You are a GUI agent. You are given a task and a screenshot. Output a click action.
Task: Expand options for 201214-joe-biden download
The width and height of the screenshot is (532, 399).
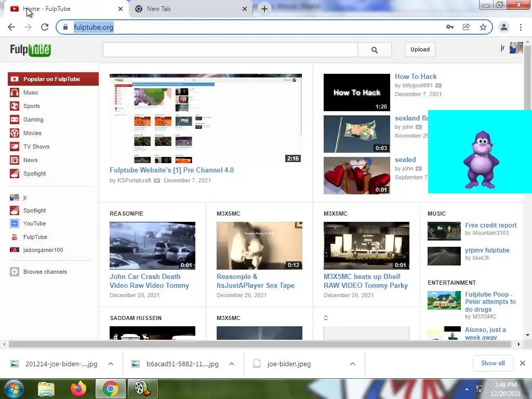point(111,364)
